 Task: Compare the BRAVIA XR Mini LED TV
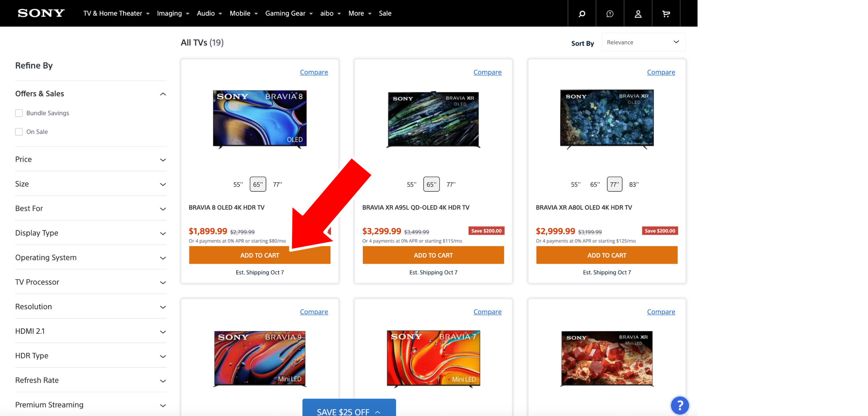coord(661,312)
